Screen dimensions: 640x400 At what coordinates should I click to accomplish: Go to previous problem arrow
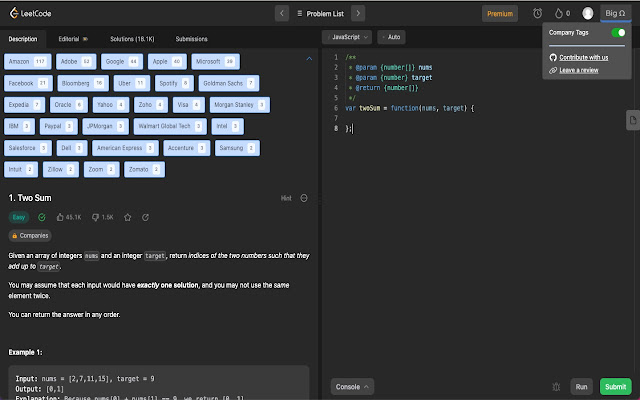click(282, 13)
